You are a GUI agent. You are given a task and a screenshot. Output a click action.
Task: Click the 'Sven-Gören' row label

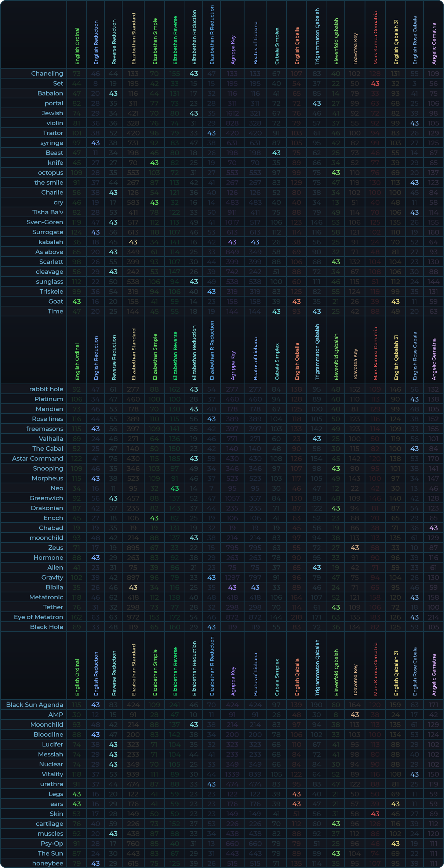(45, 222)
